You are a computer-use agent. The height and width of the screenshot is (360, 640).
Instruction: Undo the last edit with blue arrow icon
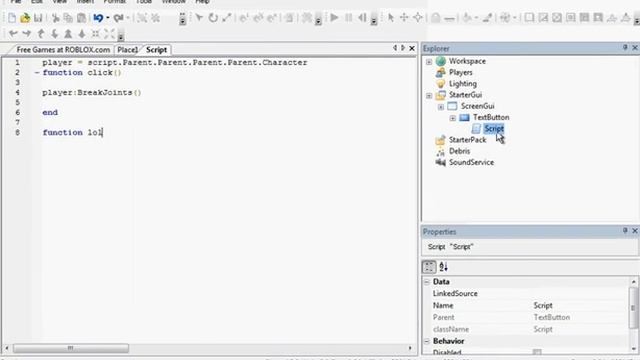point(98,18)
